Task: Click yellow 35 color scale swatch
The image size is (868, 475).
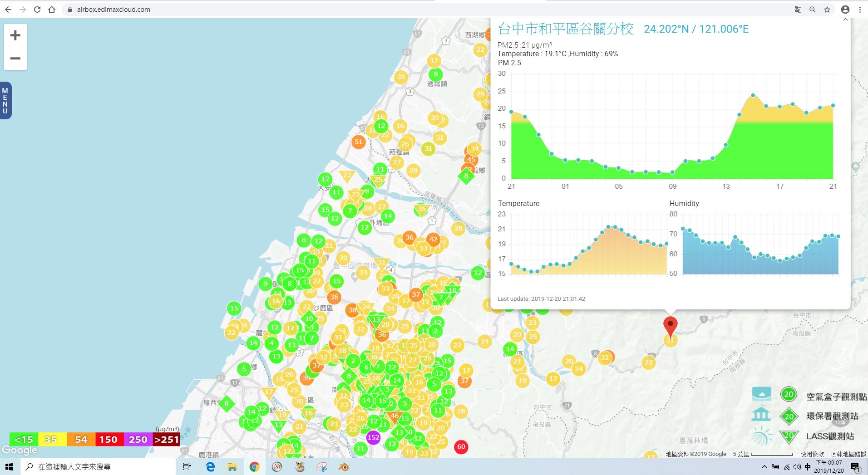Action: 52,439
